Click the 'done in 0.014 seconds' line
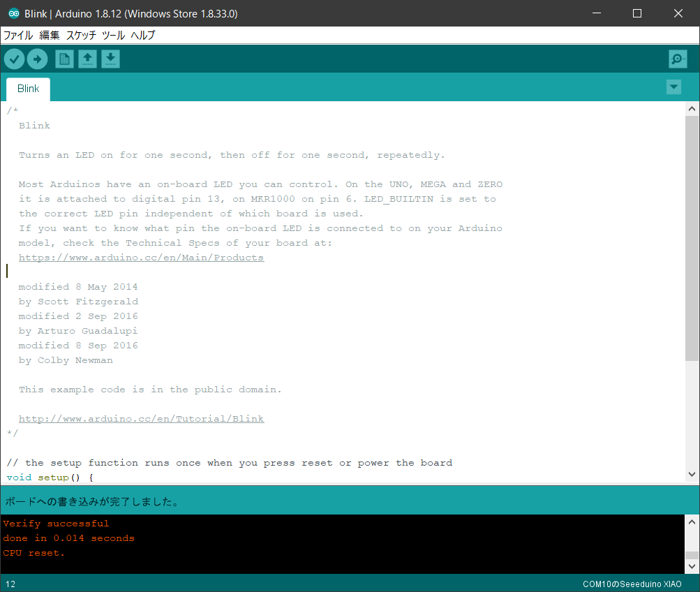The width and height of the screenshot is (700, 592). pyautogui.click(x=68, y=538)
